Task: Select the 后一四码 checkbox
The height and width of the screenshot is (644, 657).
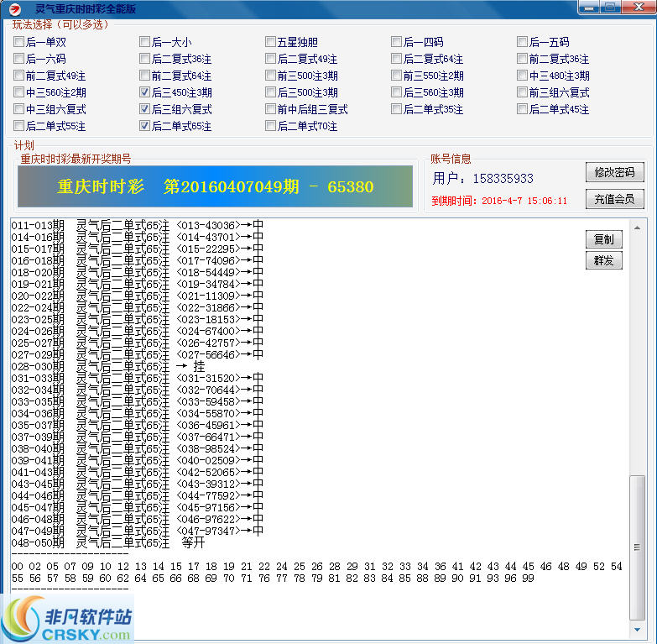Action: 396,41
